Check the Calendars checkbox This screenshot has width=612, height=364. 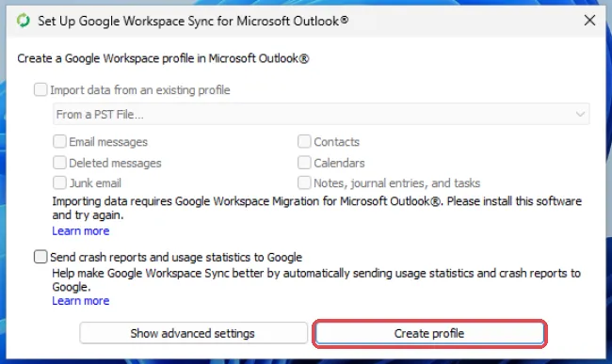(304, 163)
